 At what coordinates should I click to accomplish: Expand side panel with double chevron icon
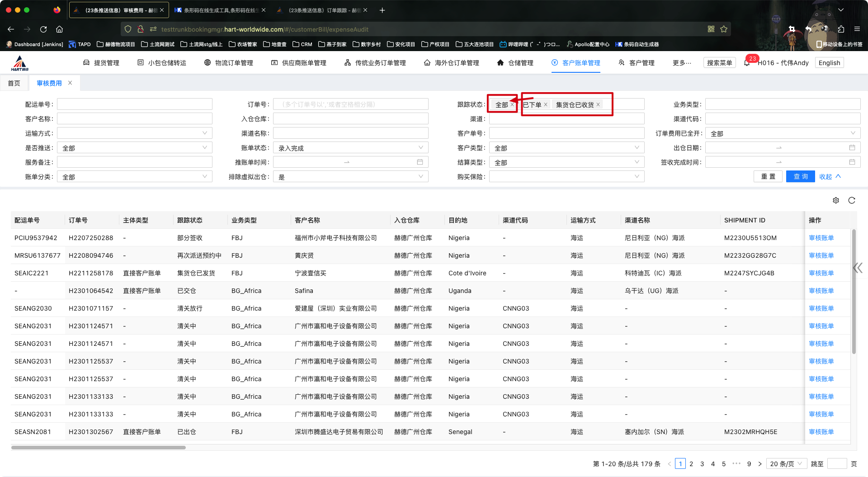pyautogui.click(x=858, y=268)
